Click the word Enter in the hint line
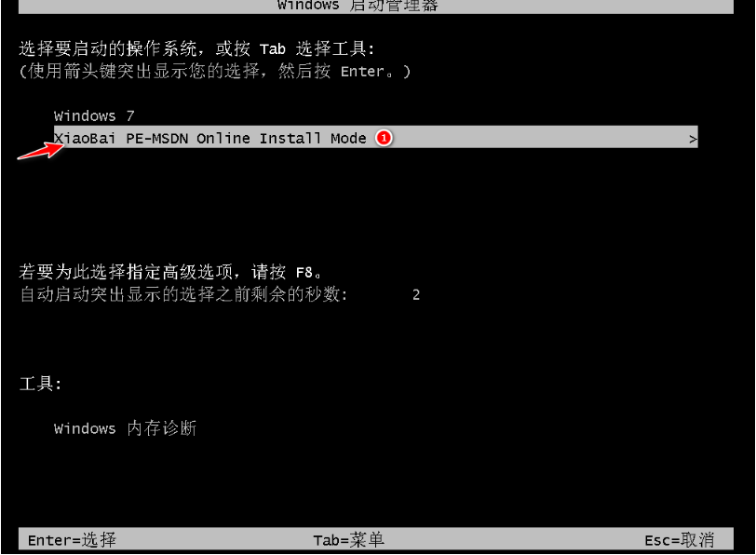This screenshot has height=555, width=756. 362,72
